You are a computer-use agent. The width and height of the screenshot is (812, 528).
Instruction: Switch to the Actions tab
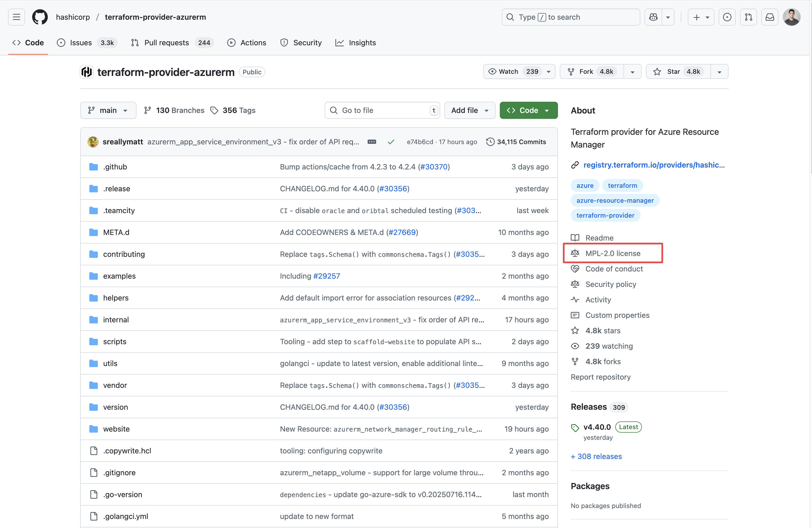click(247, 43)
